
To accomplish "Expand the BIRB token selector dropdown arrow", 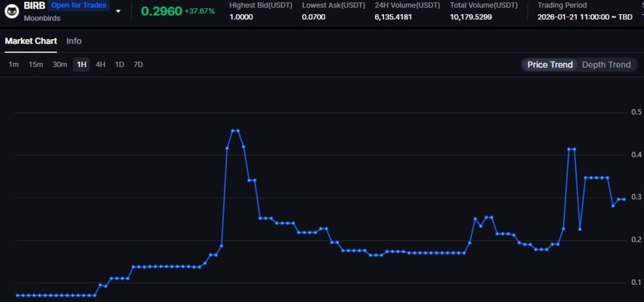I will pos(118,11).
